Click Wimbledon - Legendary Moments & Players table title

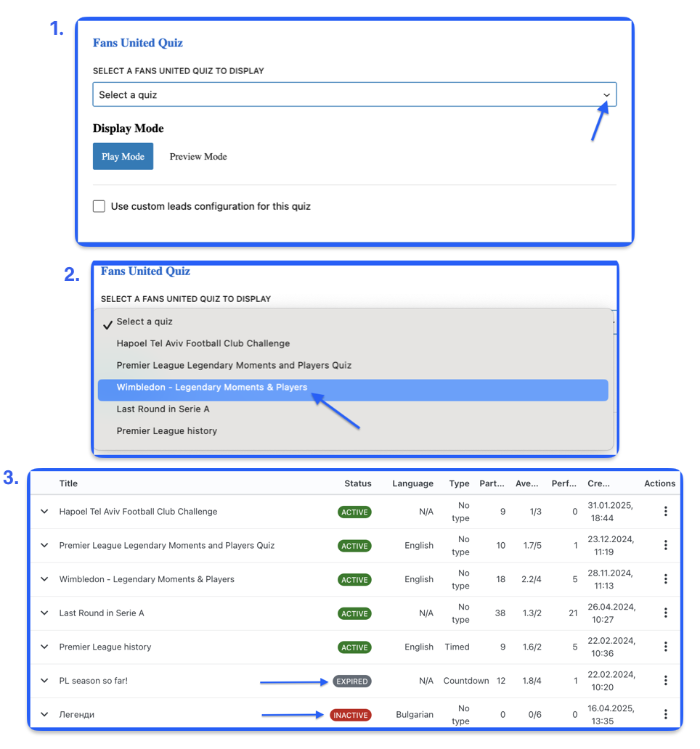click(147, 579)
